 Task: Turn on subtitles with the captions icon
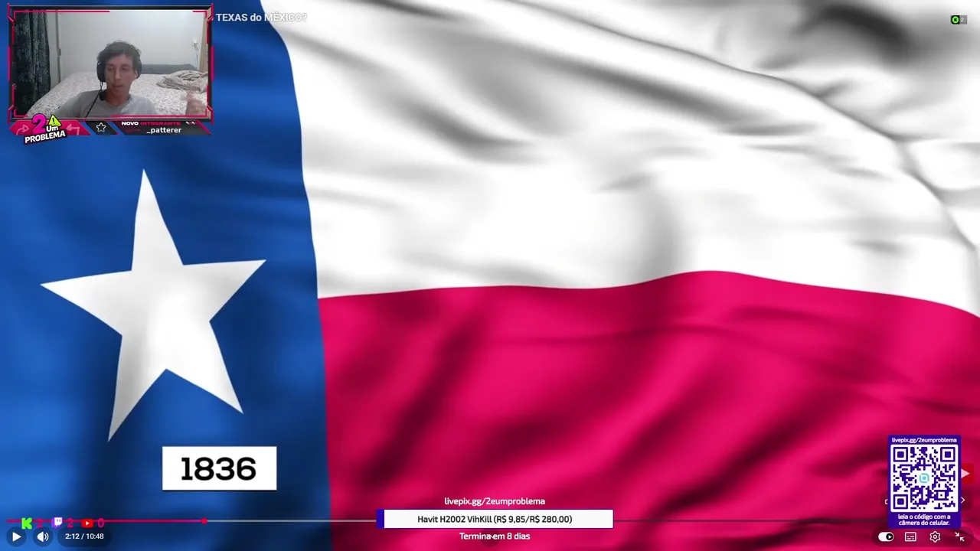click(910, 536)
